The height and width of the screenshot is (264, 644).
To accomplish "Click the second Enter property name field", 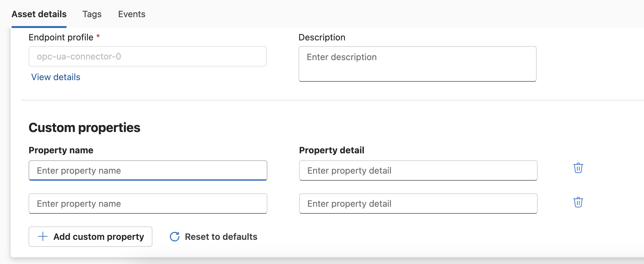I will (147, 204).
